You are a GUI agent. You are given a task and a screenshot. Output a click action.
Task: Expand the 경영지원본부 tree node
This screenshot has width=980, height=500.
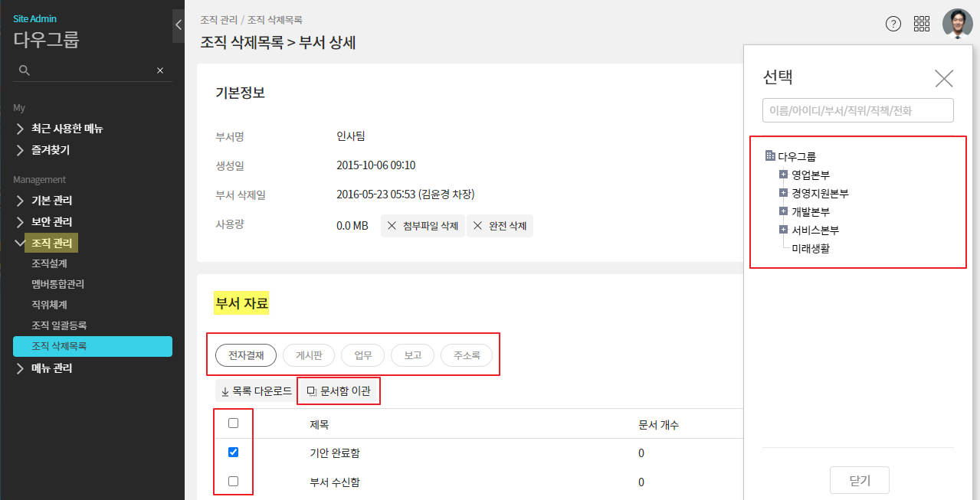tap(783, 193)
